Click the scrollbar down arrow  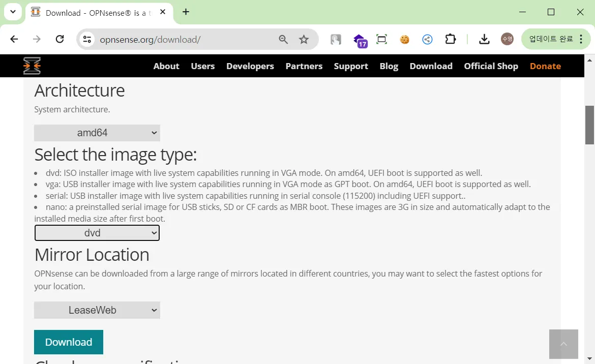coord(589,358)
